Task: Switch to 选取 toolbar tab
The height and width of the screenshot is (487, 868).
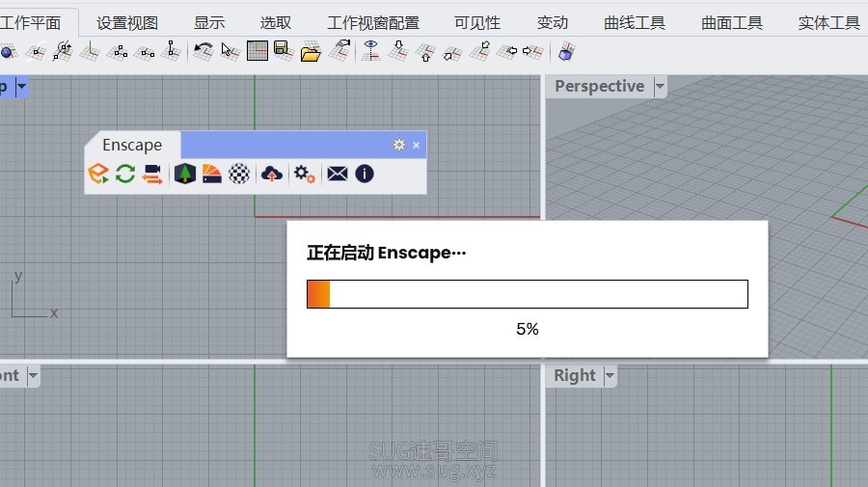Action: pos(276,23)
